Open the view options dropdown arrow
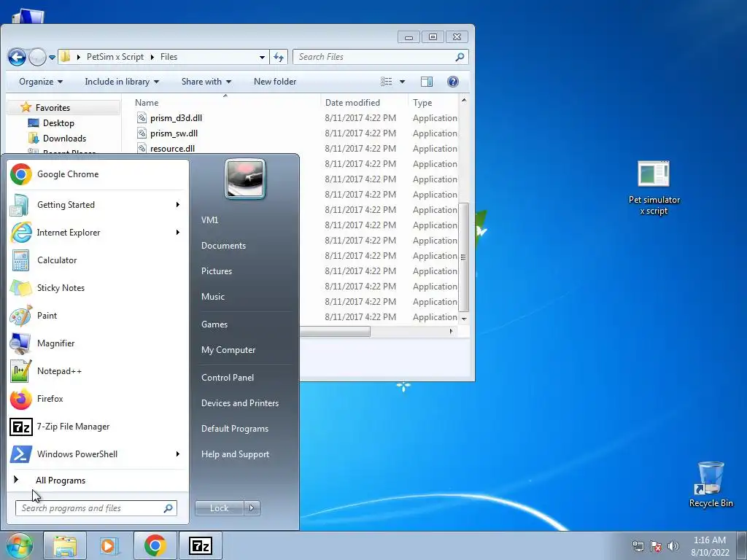747x560 pixels. coord(402,82)
